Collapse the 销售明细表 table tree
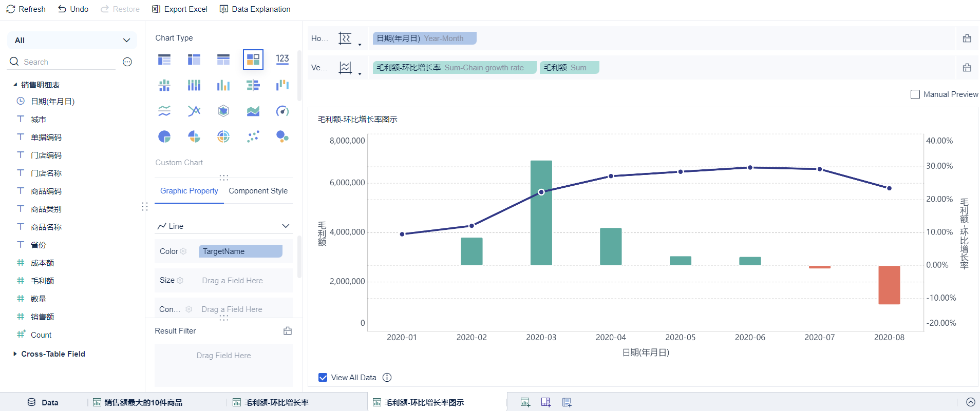Viewport: 980px width, 411px height. click(x=15, y=85)
